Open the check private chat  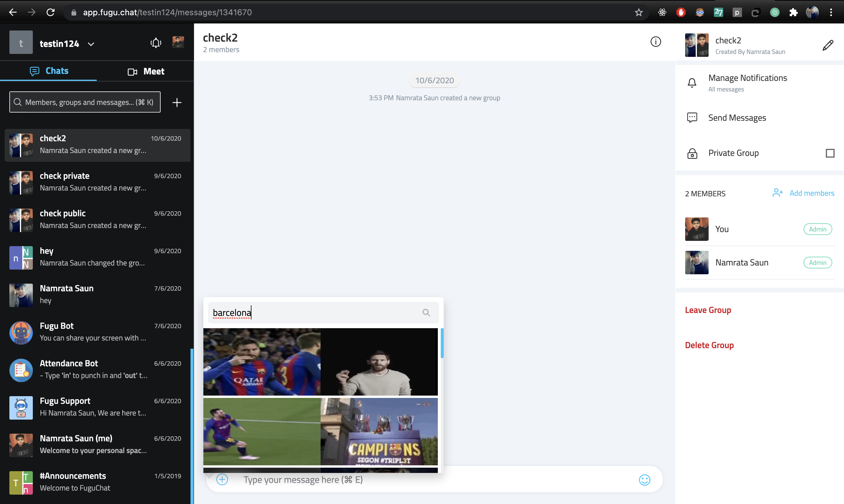[97, 182]
